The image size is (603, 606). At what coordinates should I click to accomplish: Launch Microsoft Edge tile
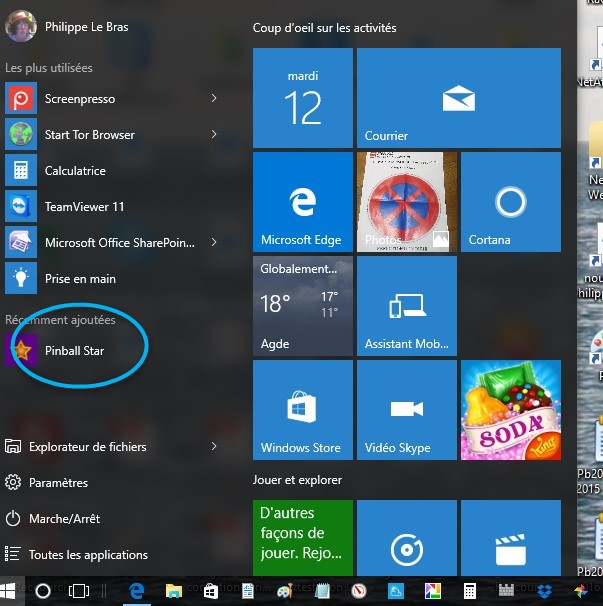point(303,202)
